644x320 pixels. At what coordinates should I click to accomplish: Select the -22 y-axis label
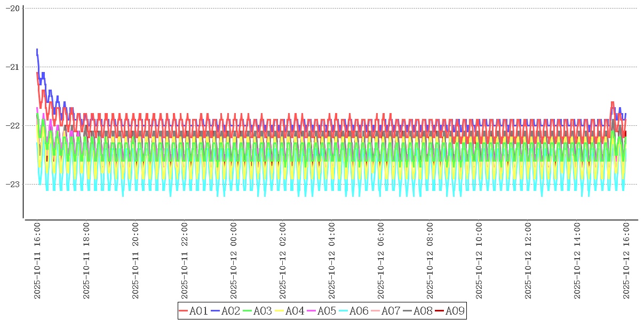12,125
